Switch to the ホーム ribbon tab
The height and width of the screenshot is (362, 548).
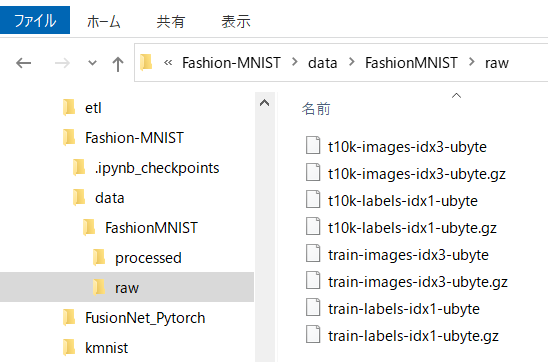103,22
